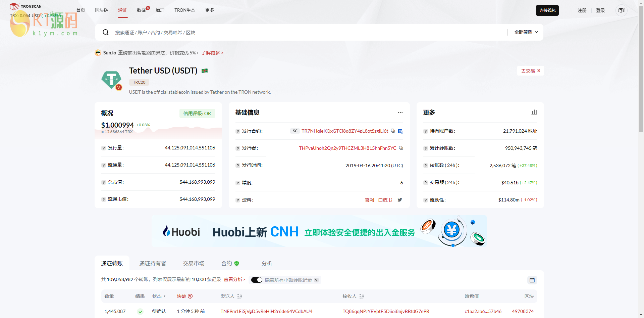Open the 更多 navigation menu

click(210, 10)
